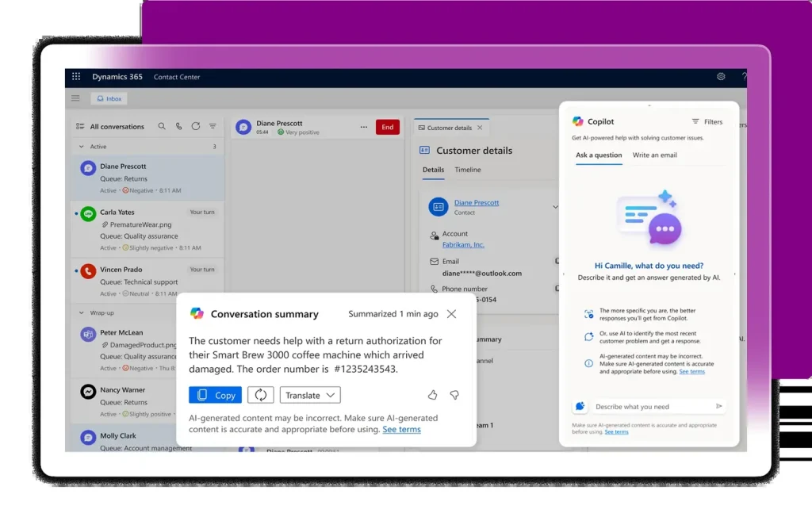Send the Copilot prompt with arrow icon
This screenshot has width=812, height=521.
pos(718,406)
